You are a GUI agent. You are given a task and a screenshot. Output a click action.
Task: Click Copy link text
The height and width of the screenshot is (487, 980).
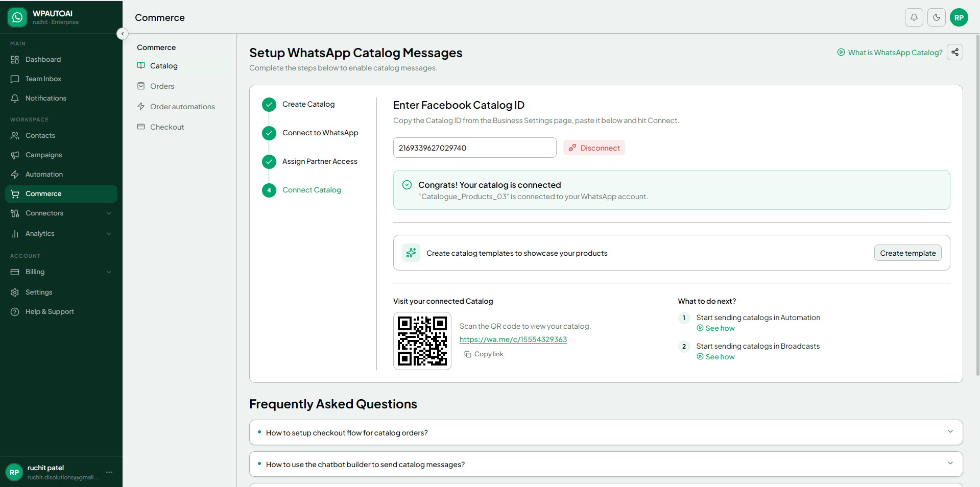[x=489, y=354]
